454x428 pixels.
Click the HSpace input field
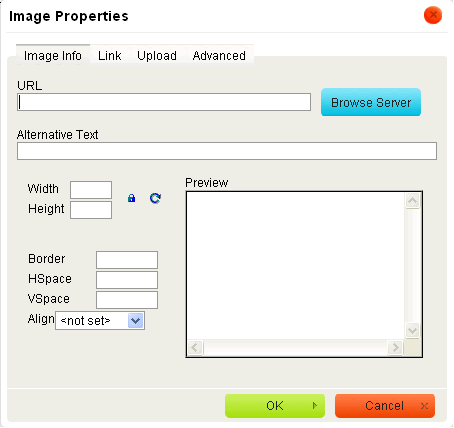point(127,280)
